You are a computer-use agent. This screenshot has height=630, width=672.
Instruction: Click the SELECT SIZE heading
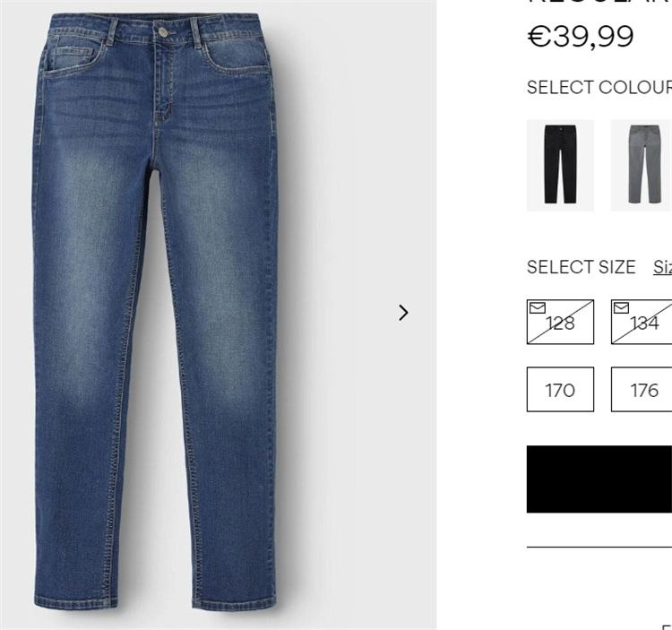[582, 267]
